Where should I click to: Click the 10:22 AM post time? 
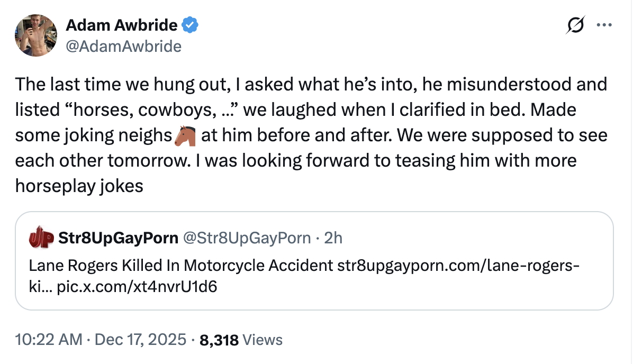48,339
